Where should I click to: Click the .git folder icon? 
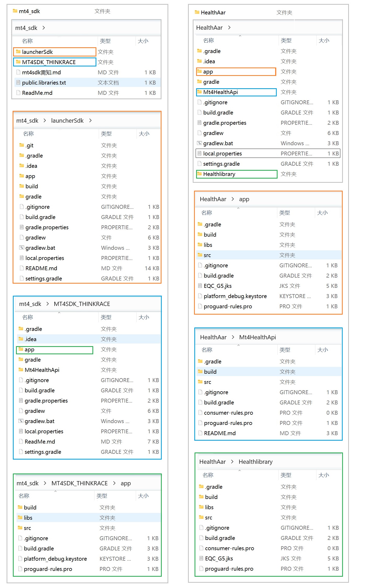pos(22,145)
